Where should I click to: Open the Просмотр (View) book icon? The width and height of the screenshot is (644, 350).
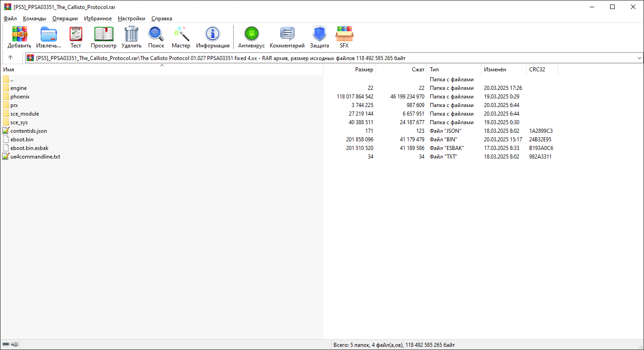pyautogui.click(x=103, y=34)
